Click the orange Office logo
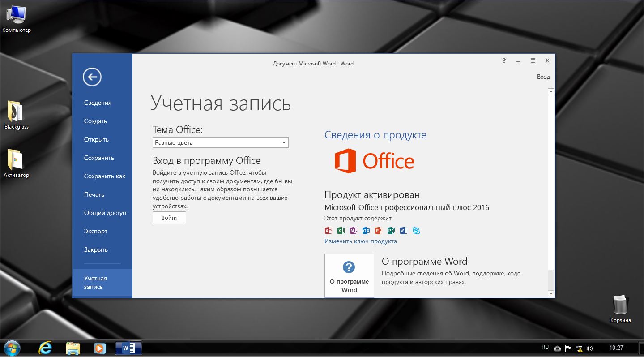This screenshot has width=644, height=357. click(x=375, y=161)
